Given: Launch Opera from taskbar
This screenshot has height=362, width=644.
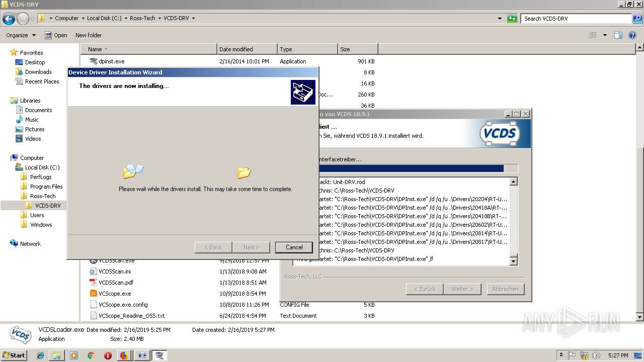Looking at the screenshot, I should coord(108,355).
